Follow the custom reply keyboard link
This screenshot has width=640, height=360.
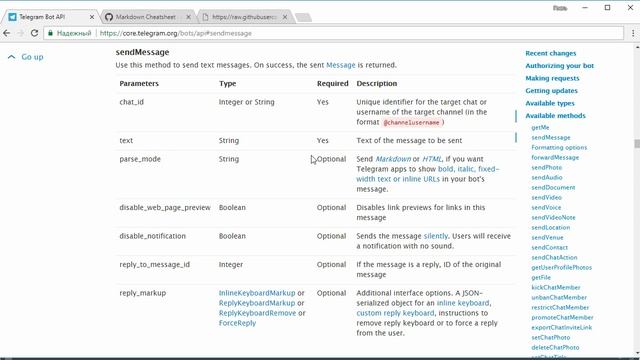395,313
